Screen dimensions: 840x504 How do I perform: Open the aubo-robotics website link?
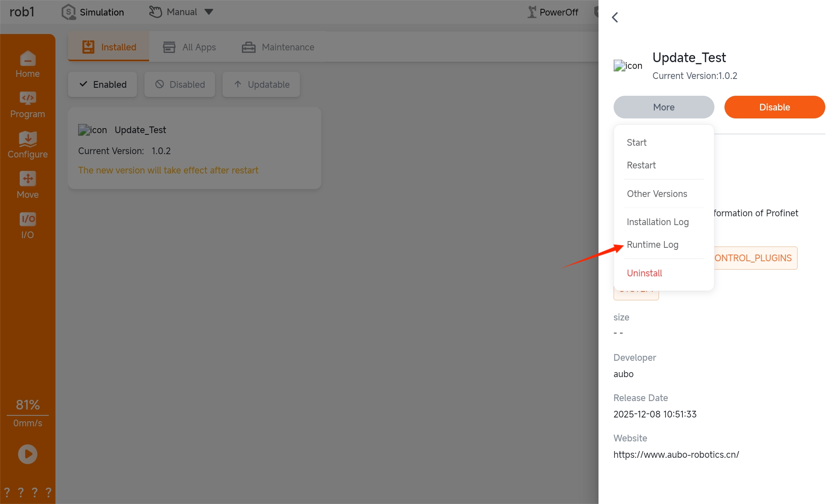click(676, 454)
